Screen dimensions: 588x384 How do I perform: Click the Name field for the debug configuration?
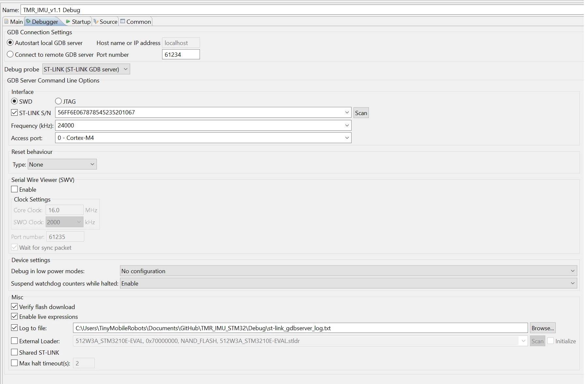click(x=302, y=10)
